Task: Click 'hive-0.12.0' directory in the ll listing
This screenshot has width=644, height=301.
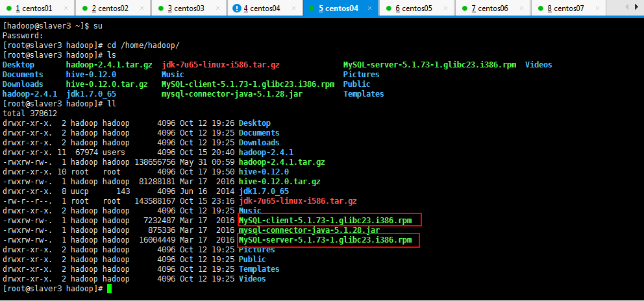Action: [264, 172]
